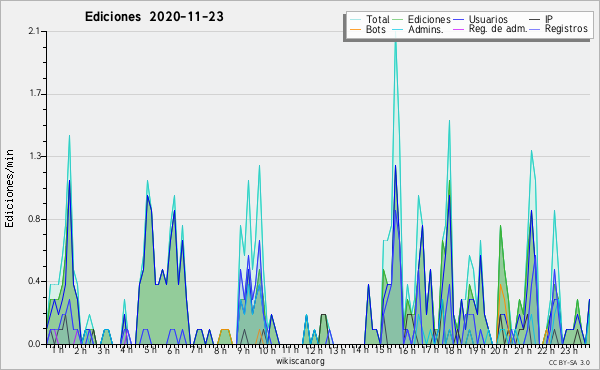This screenshot has width=600, height=370.
Task: Click the y-axis value 2.1
Action: [34, 31]
